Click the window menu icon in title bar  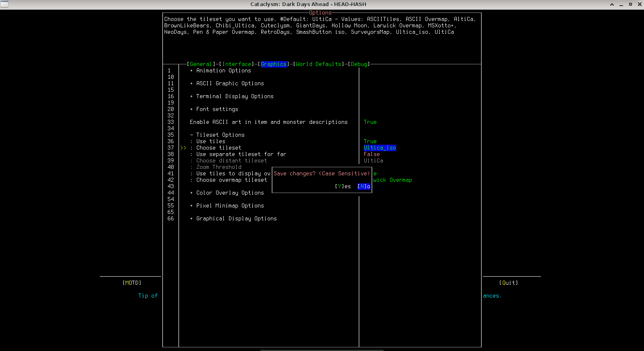4,4
